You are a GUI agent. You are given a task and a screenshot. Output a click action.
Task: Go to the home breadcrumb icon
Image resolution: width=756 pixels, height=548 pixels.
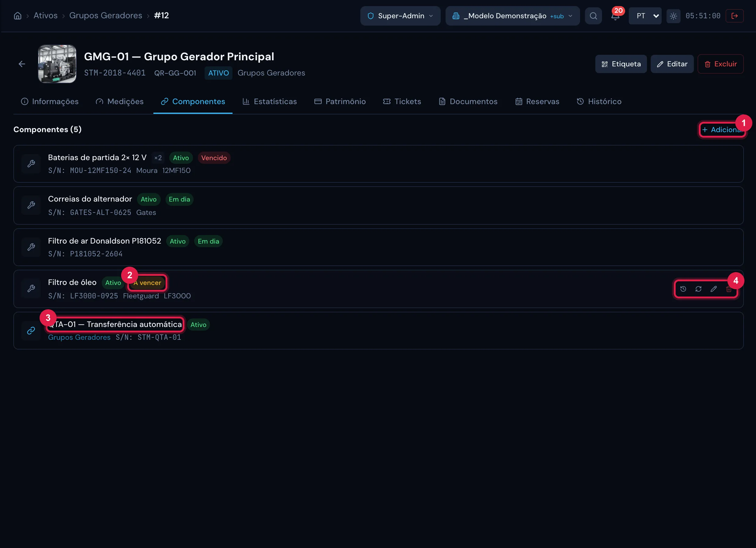point(18,16)
